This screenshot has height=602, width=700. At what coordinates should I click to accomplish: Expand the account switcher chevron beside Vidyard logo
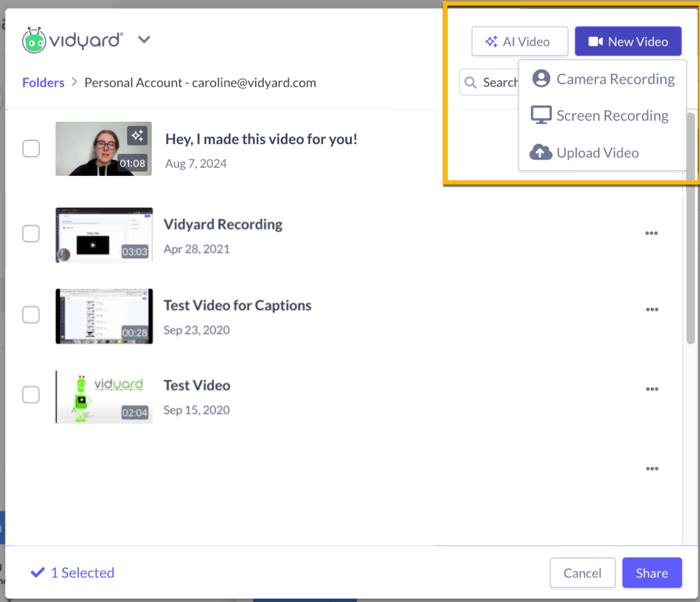click(144, 40)
